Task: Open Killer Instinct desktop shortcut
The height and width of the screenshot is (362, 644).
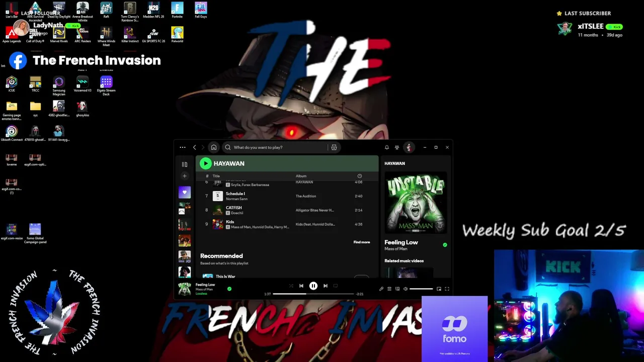Action: click(x=130, y=35)
